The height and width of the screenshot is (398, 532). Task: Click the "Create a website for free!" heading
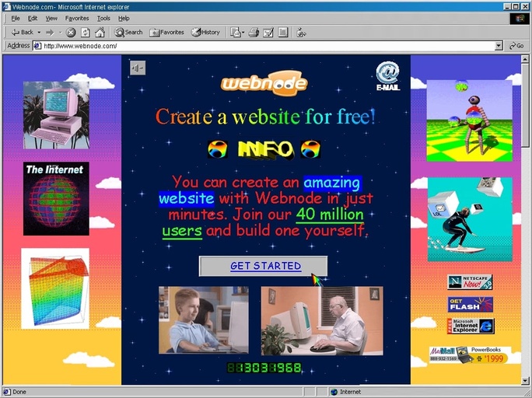coord(266,117)
